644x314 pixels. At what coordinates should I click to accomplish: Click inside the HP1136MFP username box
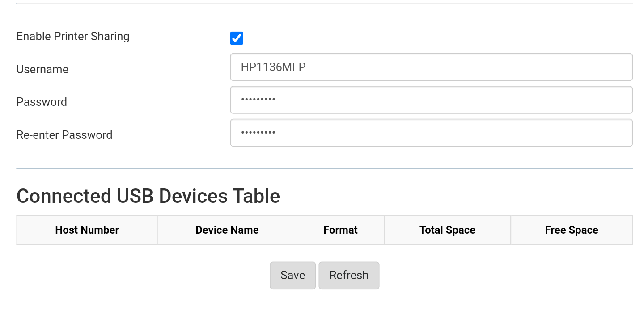tap(431, 67)
